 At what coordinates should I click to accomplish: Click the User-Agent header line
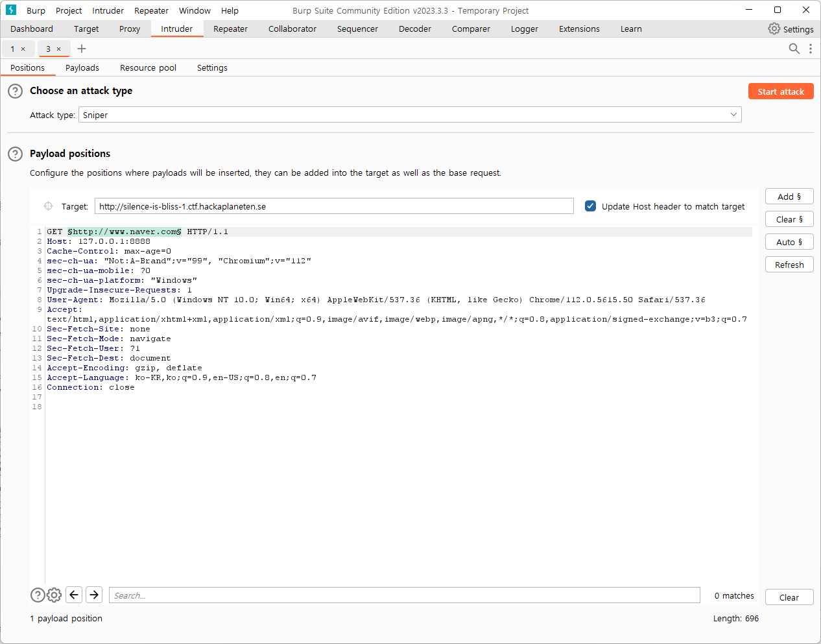pos(376,300)
